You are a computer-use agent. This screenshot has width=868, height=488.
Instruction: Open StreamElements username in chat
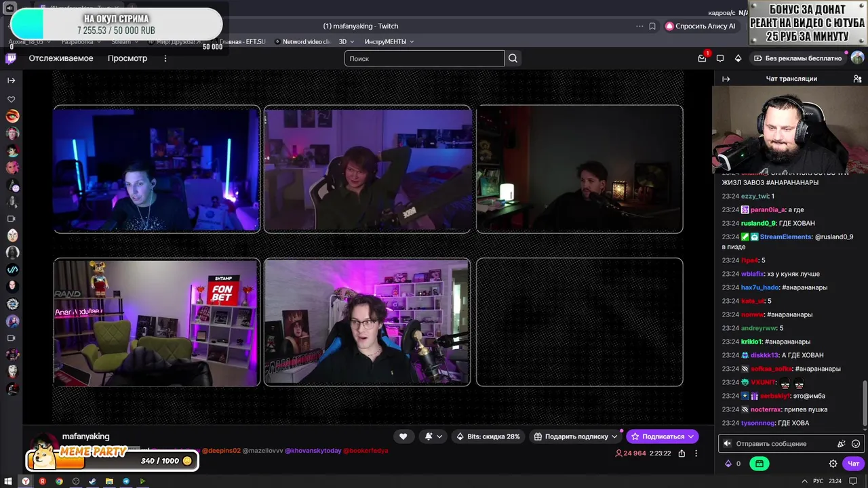pyautogui.click(x=785, y=237)
